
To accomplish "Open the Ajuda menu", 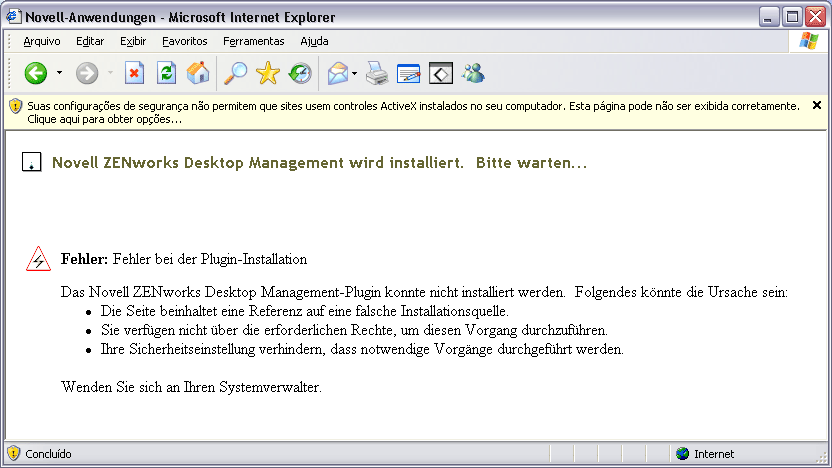I will point(314,41).
